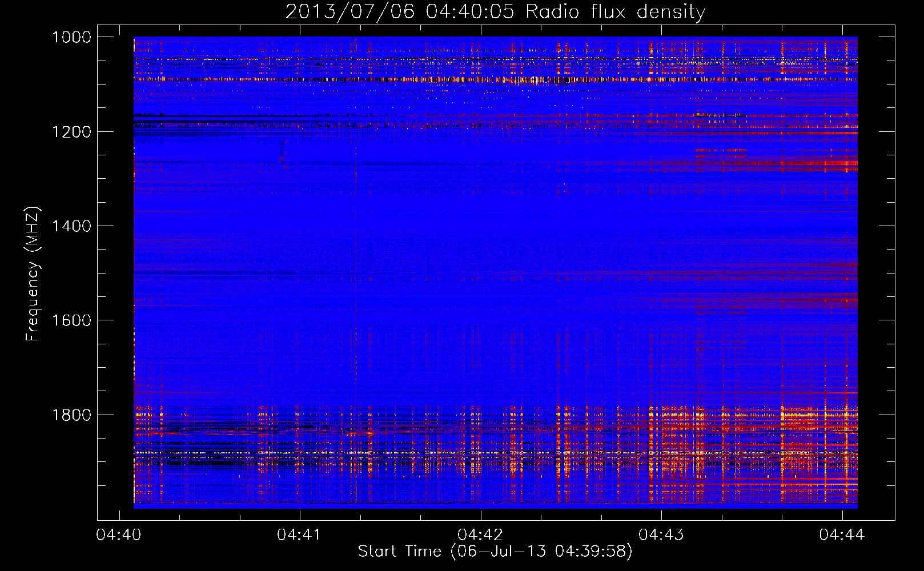Click the 04:43 time tick label
This screenshot has width=924, height=571.
[661, 534]
